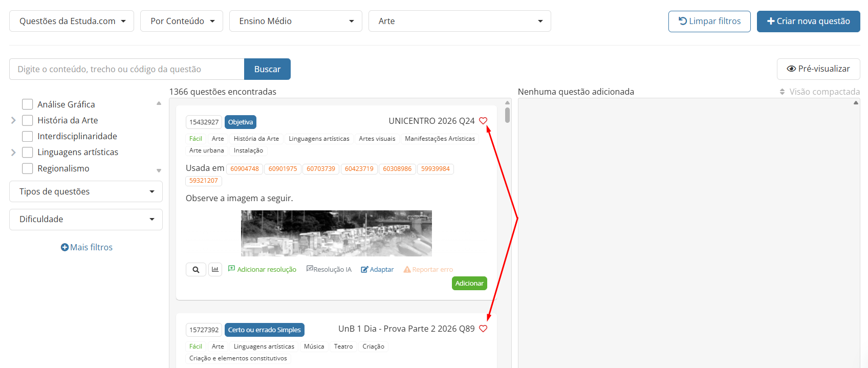Click Teatro tag on second question
This screenshot has width=868, height=368.
click(343, 347)
